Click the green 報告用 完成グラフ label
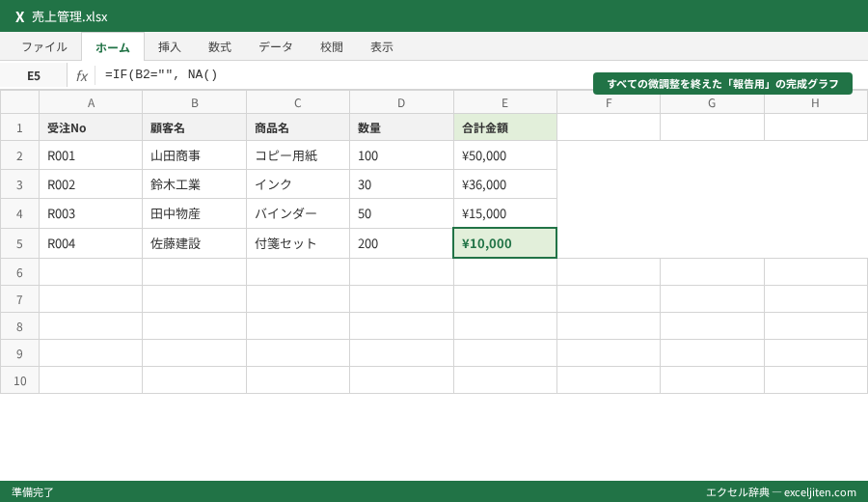 [x=722, y=84]
